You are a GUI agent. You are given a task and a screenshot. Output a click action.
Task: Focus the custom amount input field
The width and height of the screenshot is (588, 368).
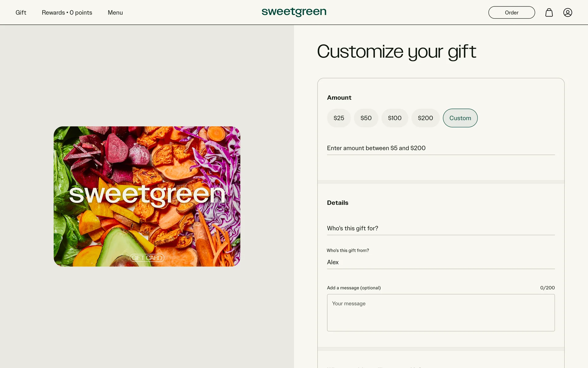[x=441, y=148]
